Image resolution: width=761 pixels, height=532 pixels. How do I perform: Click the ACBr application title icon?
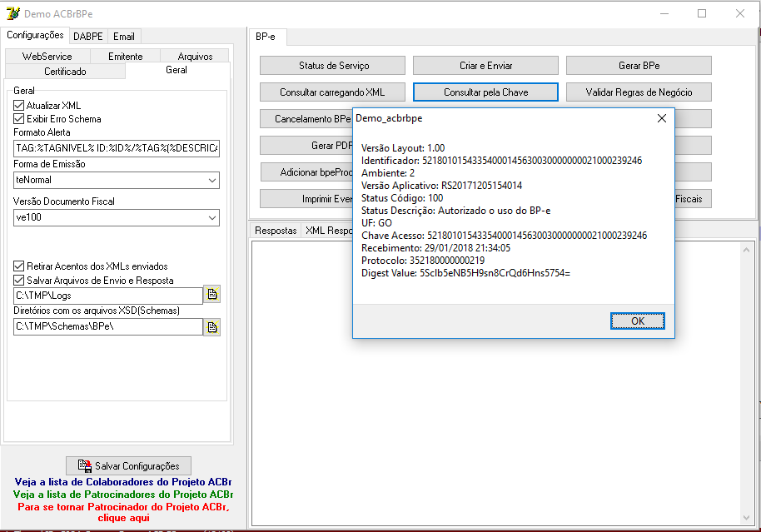pos(13,13)
